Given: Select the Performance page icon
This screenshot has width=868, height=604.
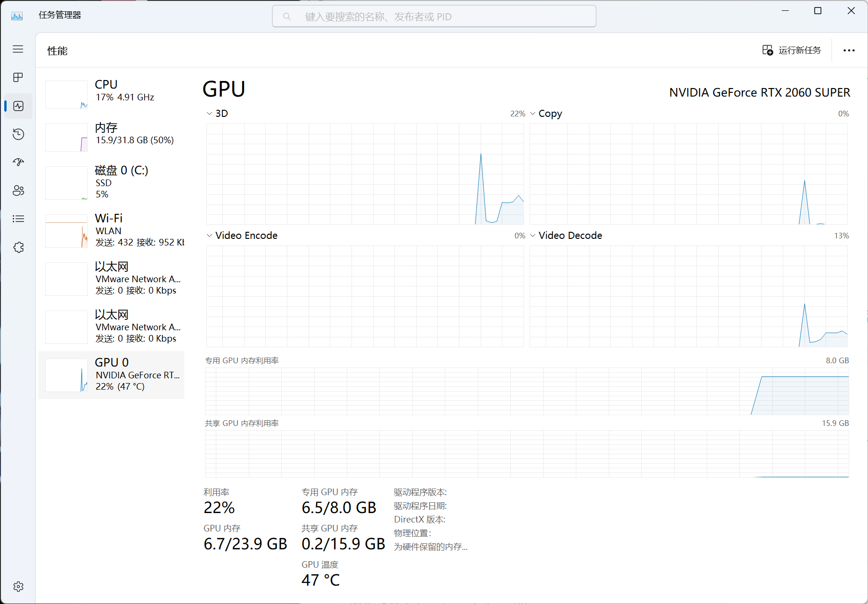Looking at the screenshot, I should pos(18,106).
